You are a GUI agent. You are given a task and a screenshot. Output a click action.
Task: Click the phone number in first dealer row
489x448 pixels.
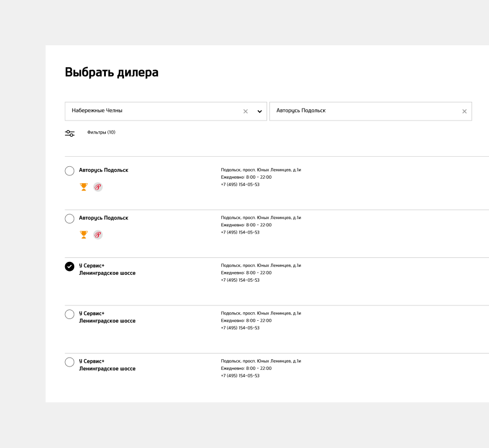(x=240, y=184)
